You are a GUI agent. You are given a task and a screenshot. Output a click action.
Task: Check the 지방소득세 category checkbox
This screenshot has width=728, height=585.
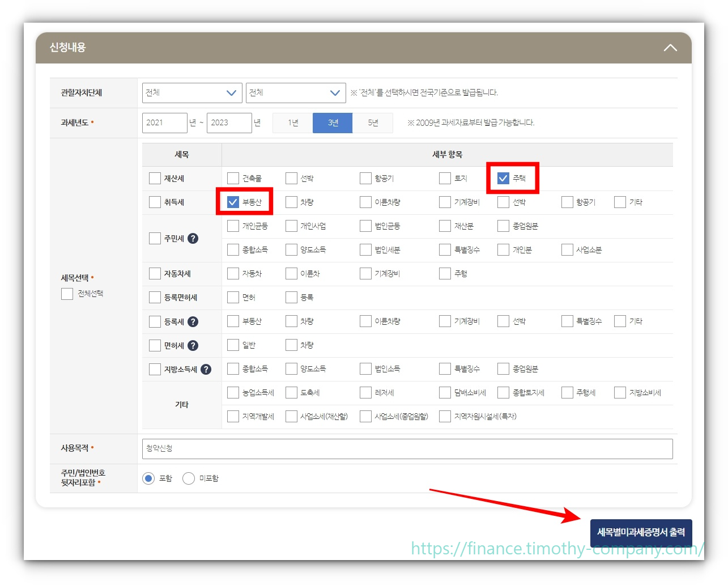(155, 370)
